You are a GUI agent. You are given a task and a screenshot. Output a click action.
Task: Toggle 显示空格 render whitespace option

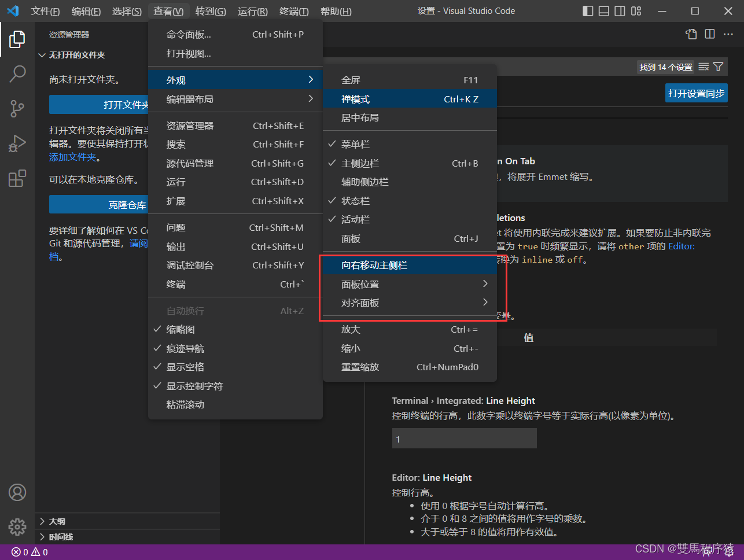click(235, 367)
